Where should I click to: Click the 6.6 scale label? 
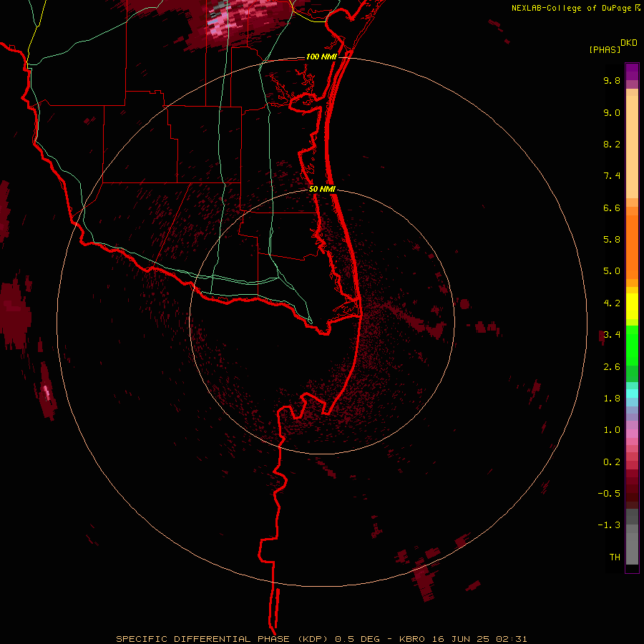612,208
